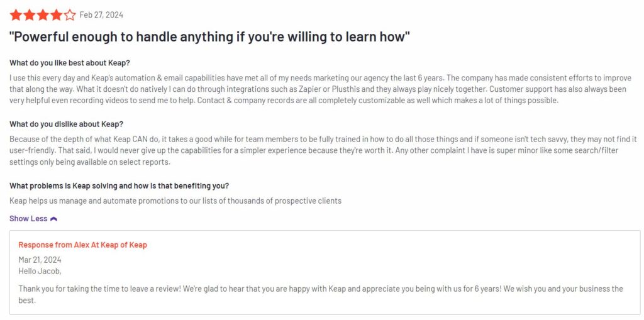Open the "Powerful enough to handle anything" review title
Screen dimensions: 644x320
point(209,37)
